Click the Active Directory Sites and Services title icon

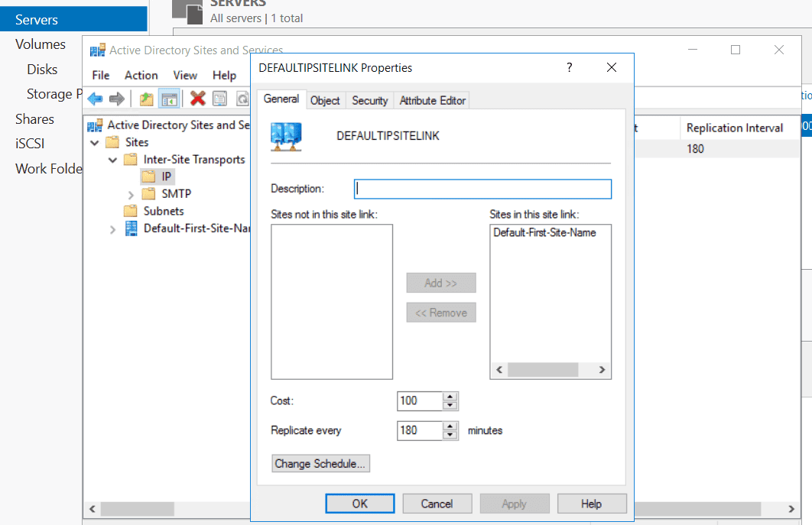97,50
